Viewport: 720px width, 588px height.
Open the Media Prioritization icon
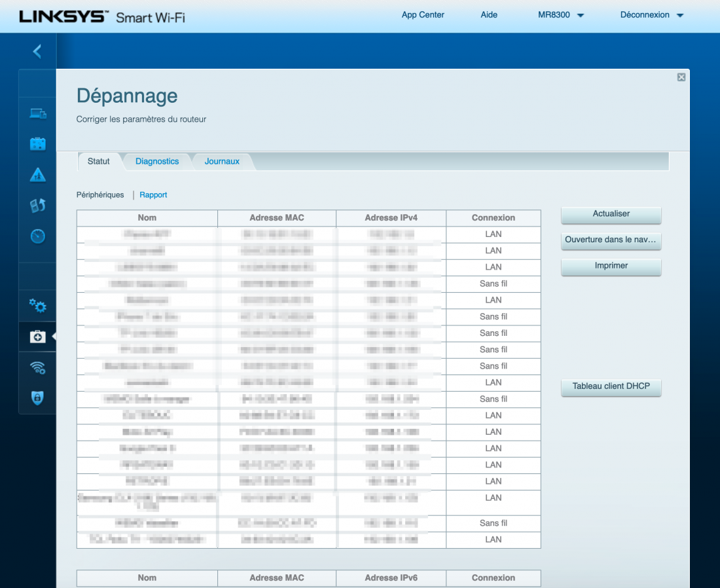pyautogui.click(x=38, y=206)
